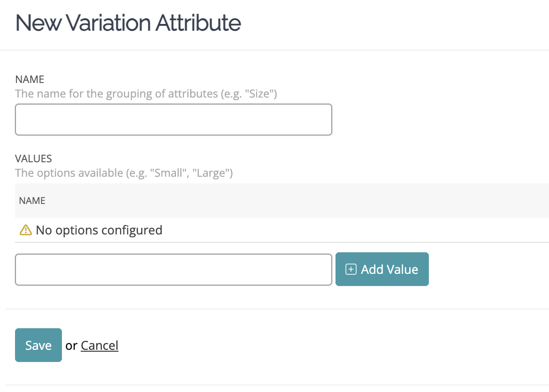
Task: Focus the new value text field
Action: pos(173,270)
